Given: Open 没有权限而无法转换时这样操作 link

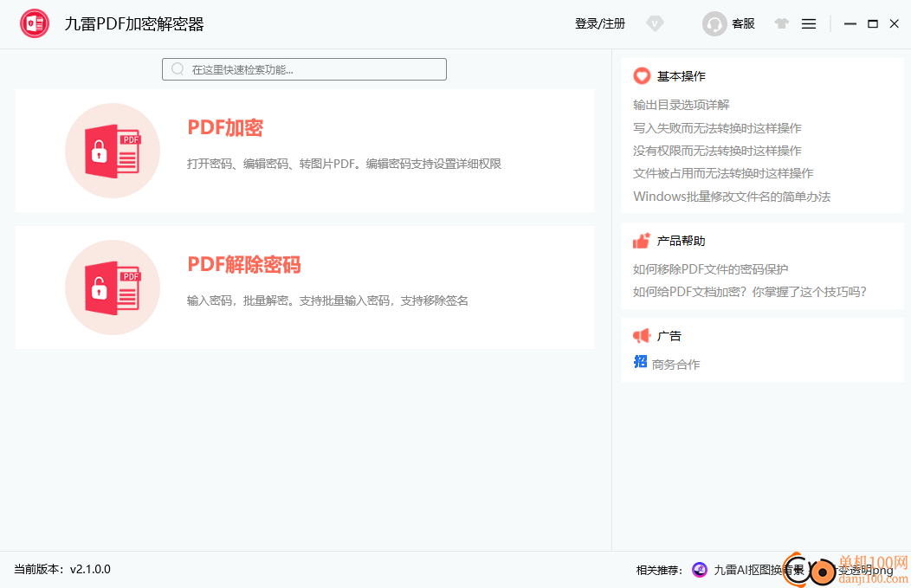Looking at the screenshot, I should point(717,151).
